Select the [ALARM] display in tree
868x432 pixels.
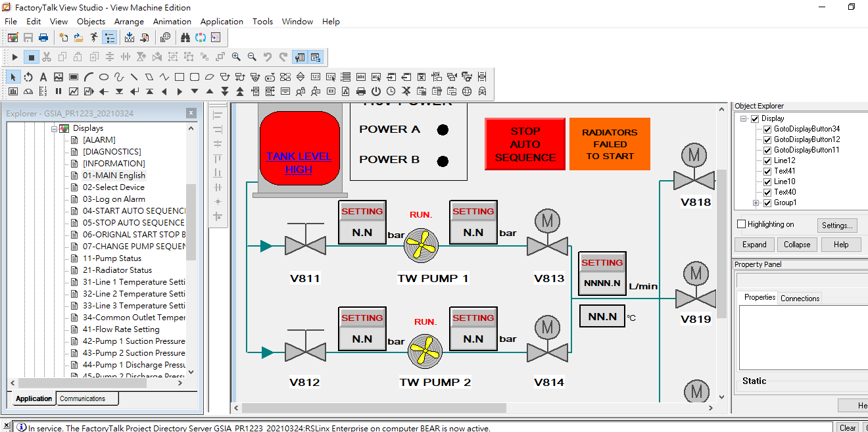pyautogui.click(x=99, y=140)
